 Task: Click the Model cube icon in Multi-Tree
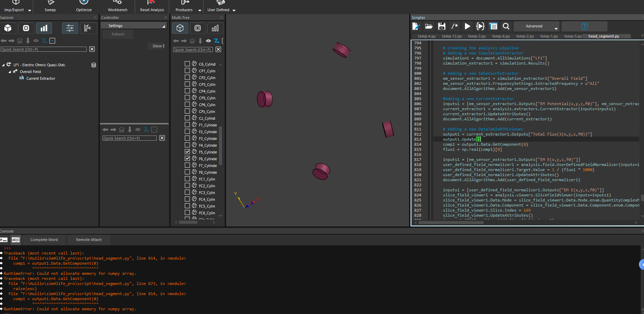(x=180, y=28)
